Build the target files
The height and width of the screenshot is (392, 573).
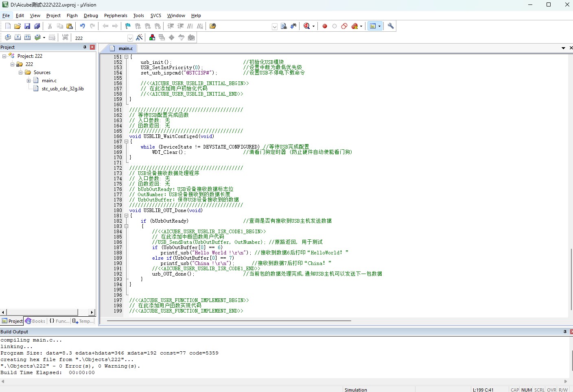point(17,37)
